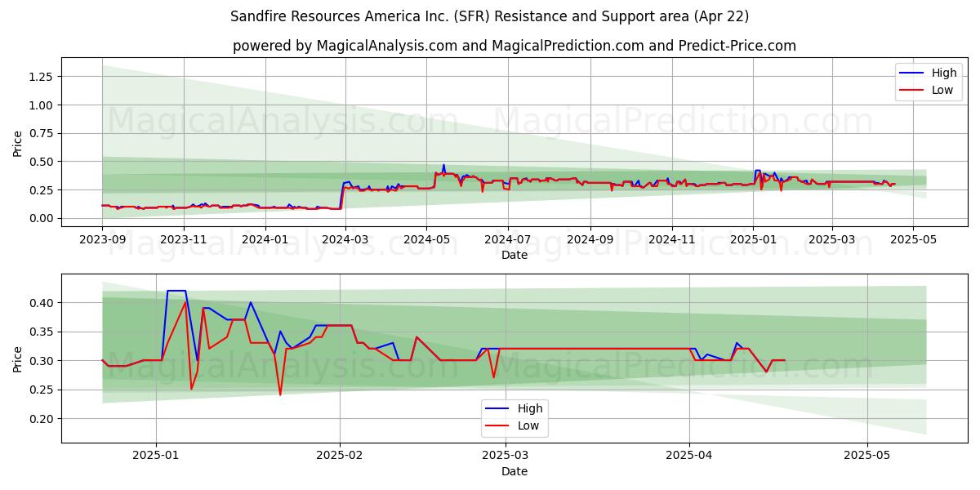Click the '2024-11' date tick label

pyautogui.click(x=672, y=240)
